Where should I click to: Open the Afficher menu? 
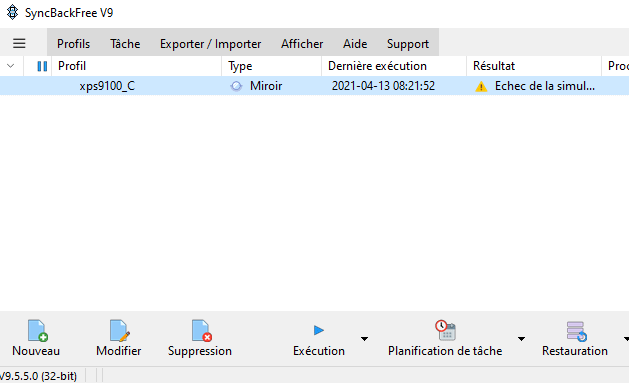[302, 44]
